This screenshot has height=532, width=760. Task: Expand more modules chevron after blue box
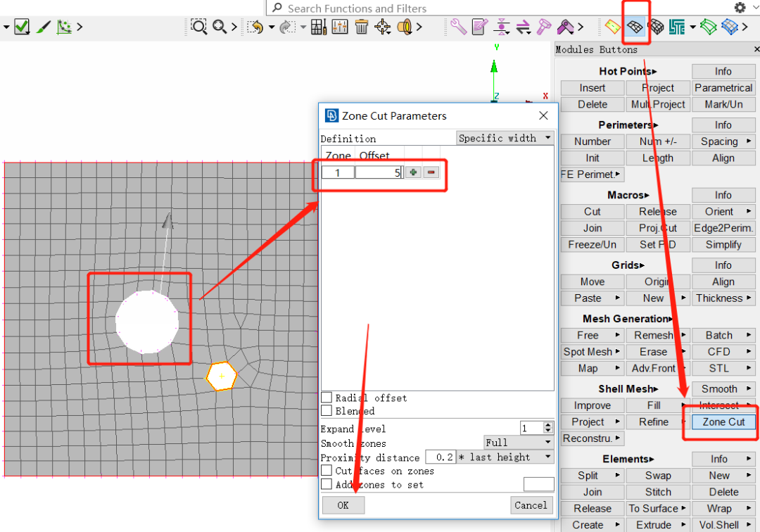click(745, 27)
